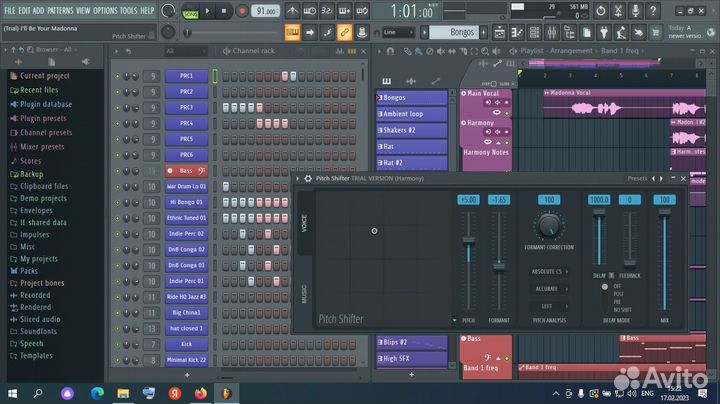Toggle mute LED for PRC1 channel
The width and height of the screenshot is (720, 404).
coord(117,76)
